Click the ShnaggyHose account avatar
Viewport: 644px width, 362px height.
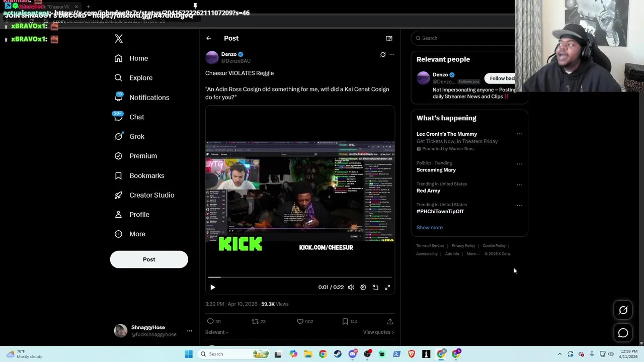click(x=121, y=331)
